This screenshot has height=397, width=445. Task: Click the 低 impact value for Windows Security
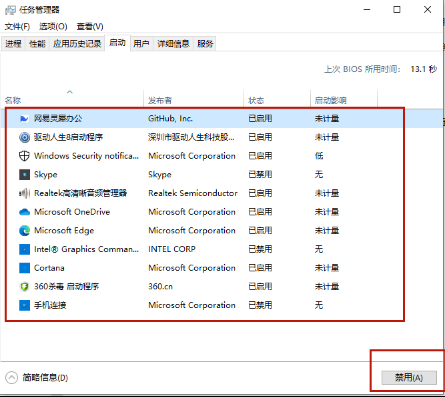319,156
